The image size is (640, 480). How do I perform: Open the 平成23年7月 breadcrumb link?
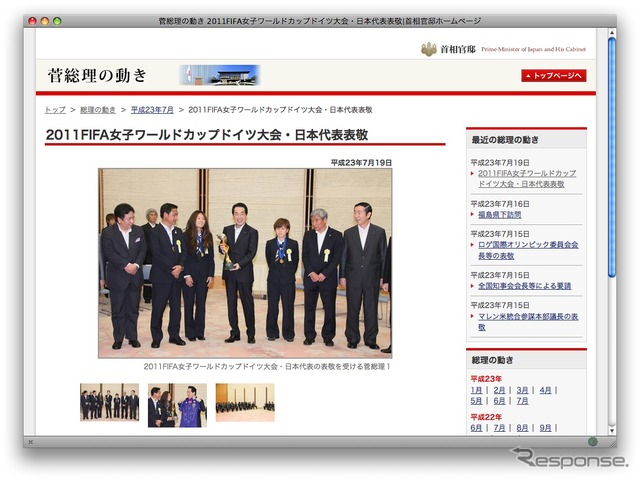[152, 110]
